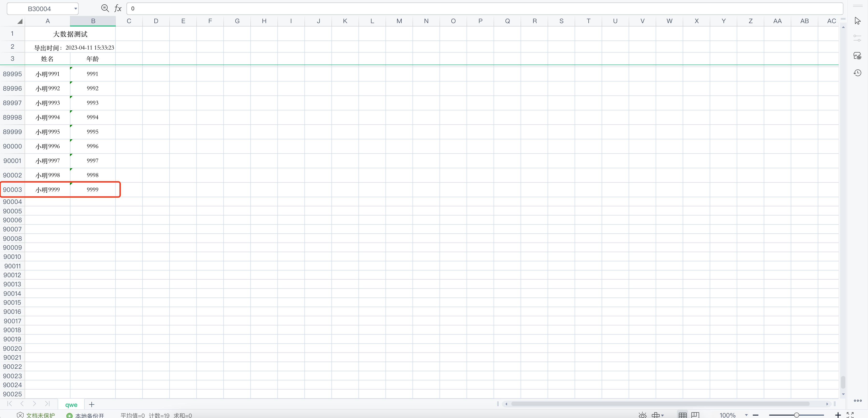The height and width of the screenshot is (418, 868).
Task: Click the plus zoom-in icon
Action: point(838,415)
